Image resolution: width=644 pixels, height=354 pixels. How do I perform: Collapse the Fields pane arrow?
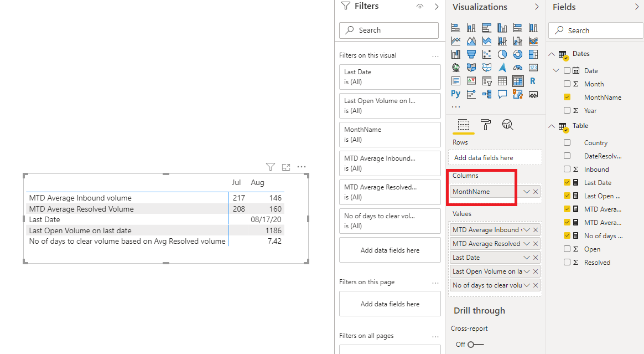tap(637, 7)
